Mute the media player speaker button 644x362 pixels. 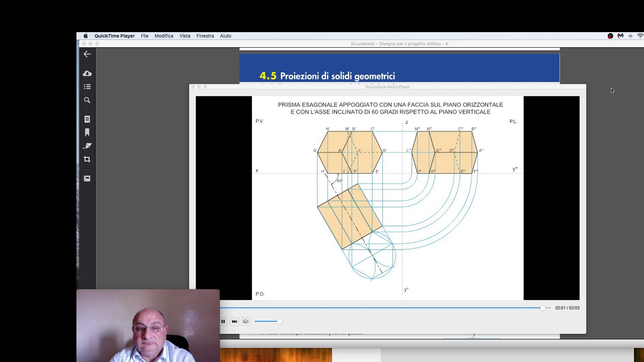[246, 321]
